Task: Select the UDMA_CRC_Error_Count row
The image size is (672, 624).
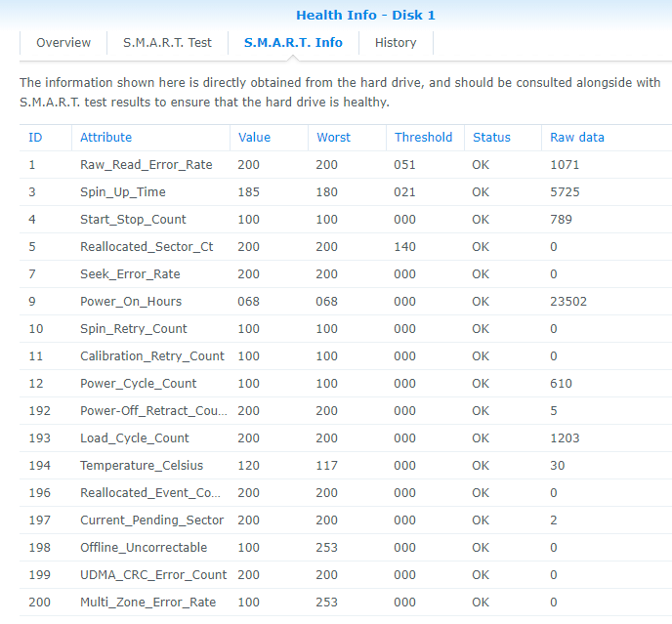Action: click(346, 575)
